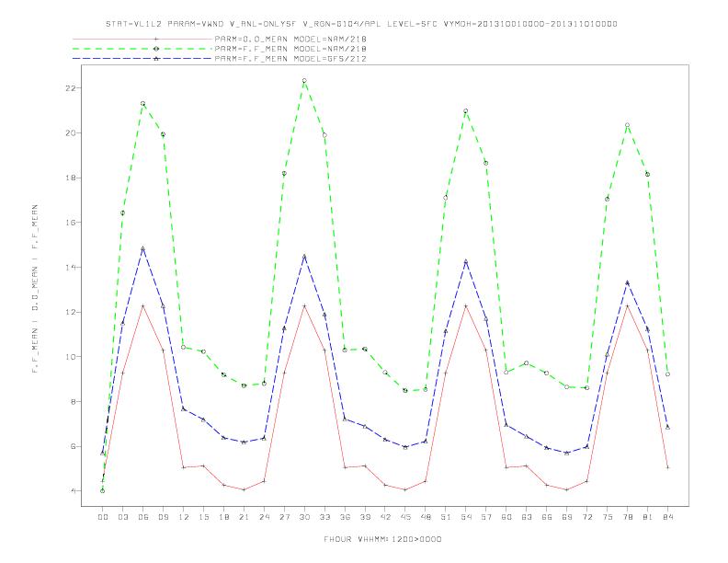The width and height of the screenshot is (728, 563).
Task: Click x-axis tick label 24
Action: pyautogui.click(x=264, y=517)
